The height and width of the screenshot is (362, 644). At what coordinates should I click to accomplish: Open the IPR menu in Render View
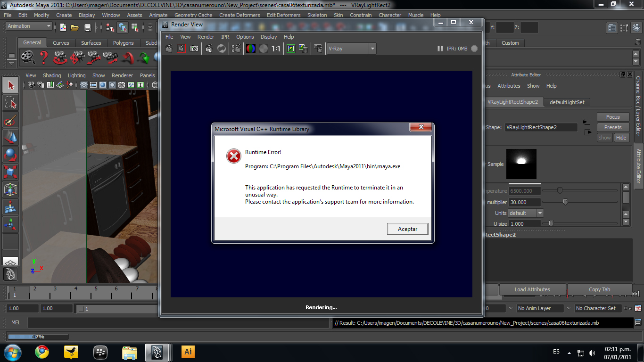point(225,37)
